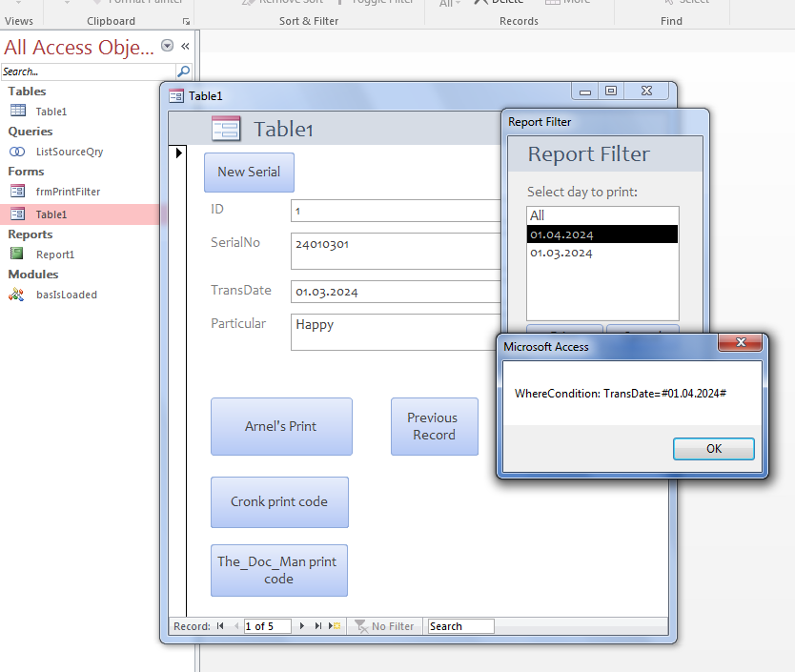Click the record selector arrow on the form
795x672 pixels.
[x=178, y=153]
